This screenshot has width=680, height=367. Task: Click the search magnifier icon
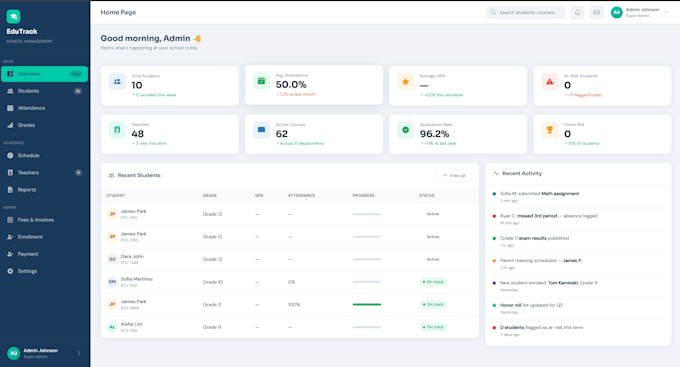pos(493,12)
